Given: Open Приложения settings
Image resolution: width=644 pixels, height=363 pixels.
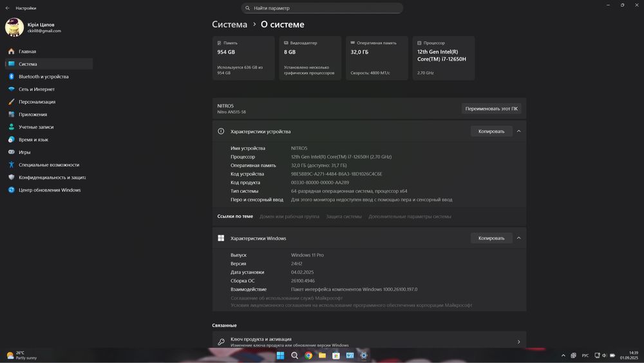Looking at the screenshot, I should [x=48, y=114].
